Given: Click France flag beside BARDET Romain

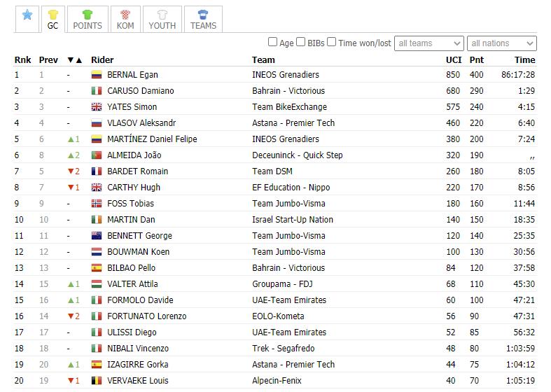Looking at the screenshot, I should pos(97,171).
